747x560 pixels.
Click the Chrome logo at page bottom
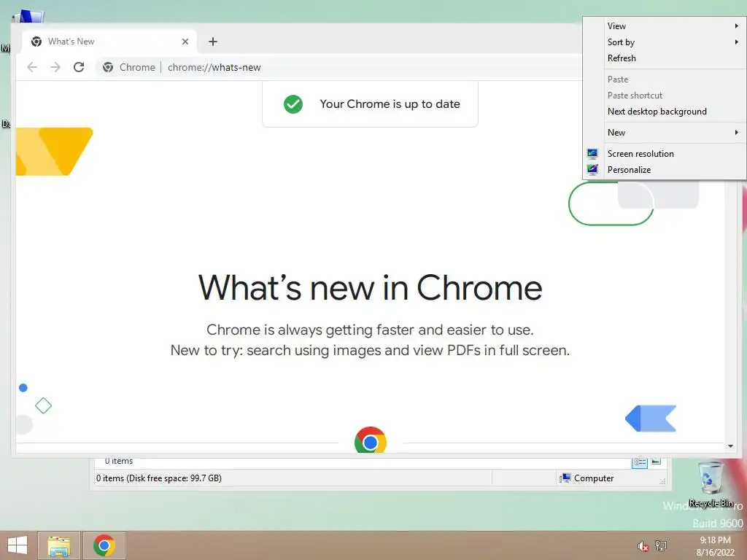point(370,440)
